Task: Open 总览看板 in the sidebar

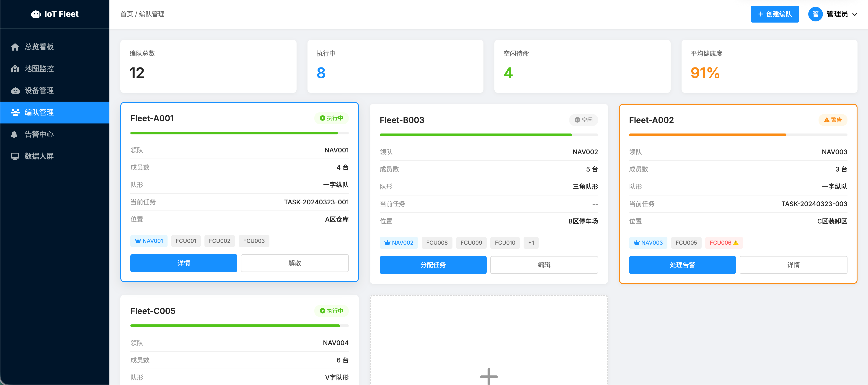Action: 54,47
